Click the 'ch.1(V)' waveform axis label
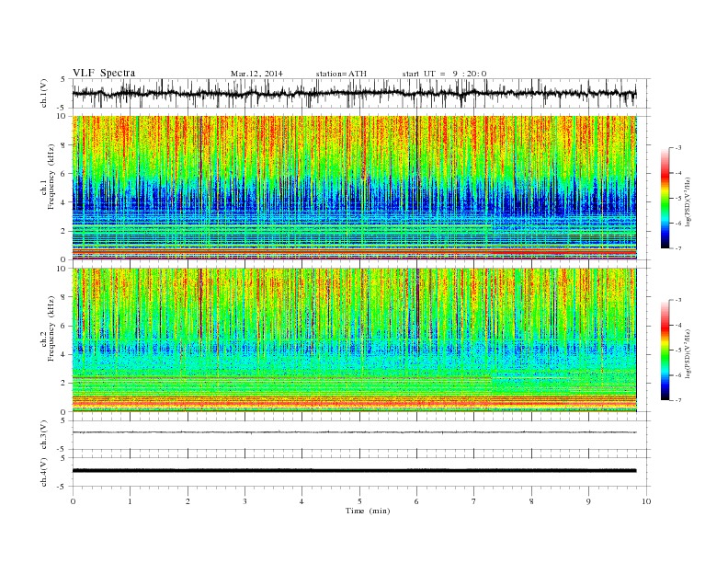This screenshot has height=563, width=728. tap(44, 93)
